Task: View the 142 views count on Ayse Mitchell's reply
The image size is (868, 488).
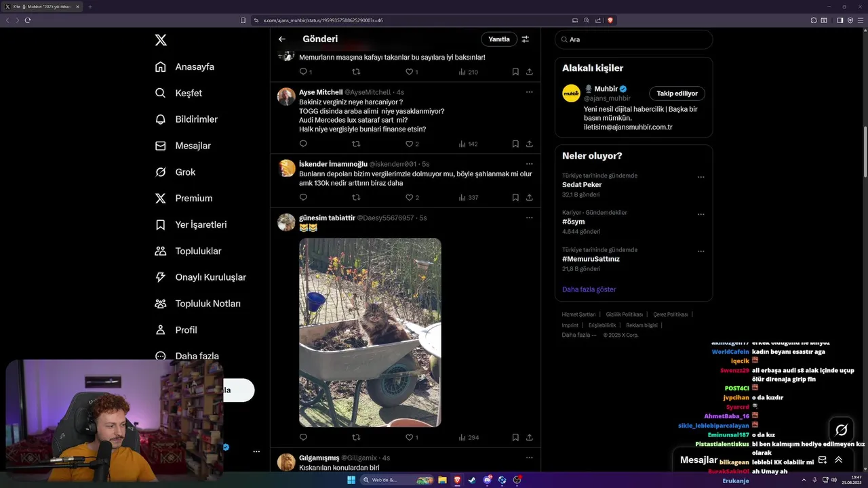Action: (x=469, y=144)
